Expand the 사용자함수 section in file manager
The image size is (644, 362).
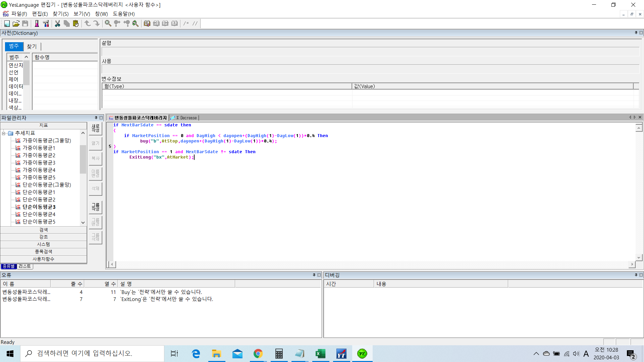point(44,259)
